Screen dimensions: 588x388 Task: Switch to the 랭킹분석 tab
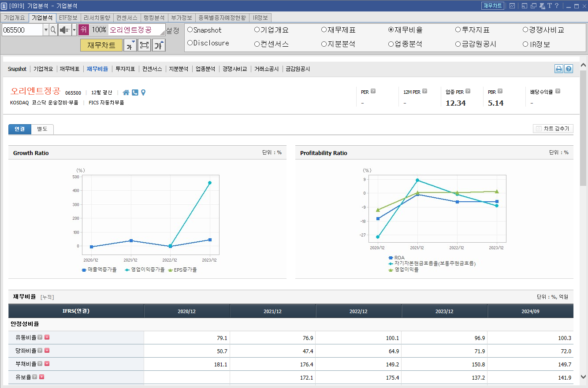pos(154,18)
